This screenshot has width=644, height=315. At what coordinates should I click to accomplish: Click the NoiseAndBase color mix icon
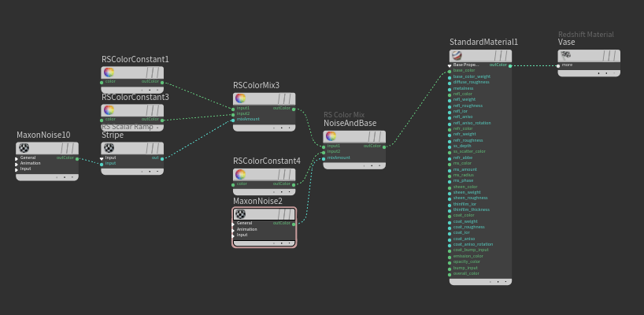331,136
